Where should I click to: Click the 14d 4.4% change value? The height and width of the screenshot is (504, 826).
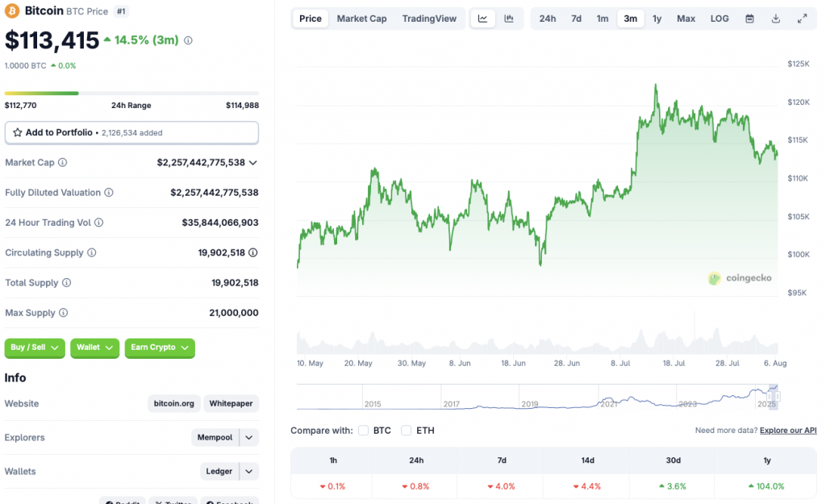click(x=587, y=486)
